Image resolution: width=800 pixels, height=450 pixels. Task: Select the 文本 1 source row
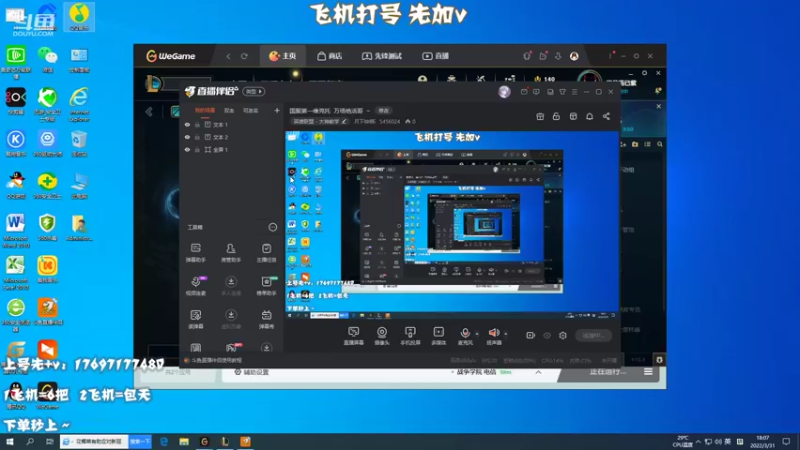point(232,124)
